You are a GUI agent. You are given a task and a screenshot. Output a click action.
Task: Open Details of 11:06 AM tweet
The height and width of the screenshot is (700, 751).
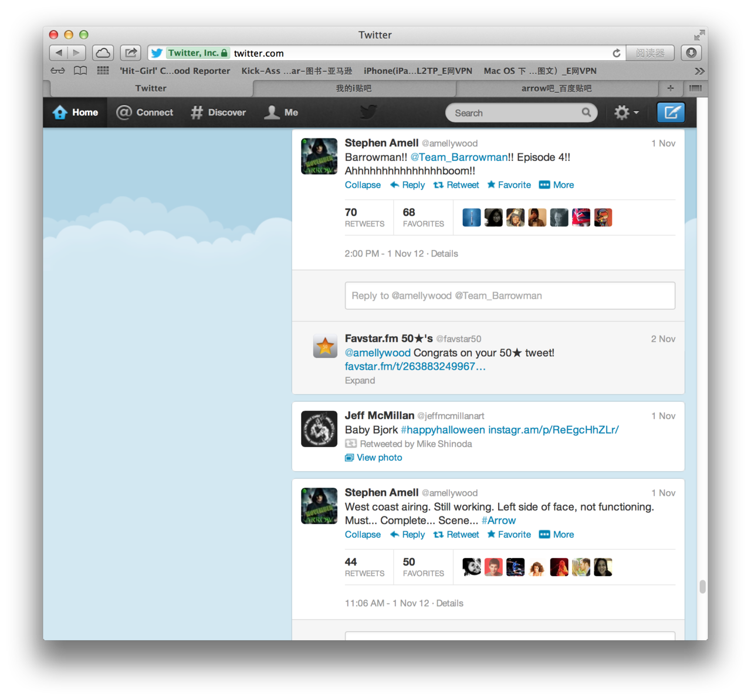tap(449, 603)
